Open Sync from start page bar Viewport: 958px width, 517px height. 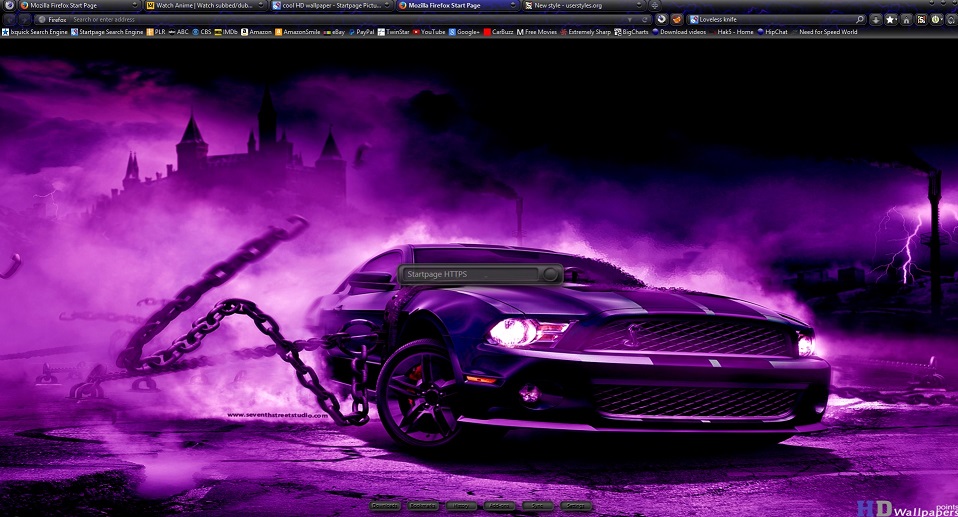537,506
